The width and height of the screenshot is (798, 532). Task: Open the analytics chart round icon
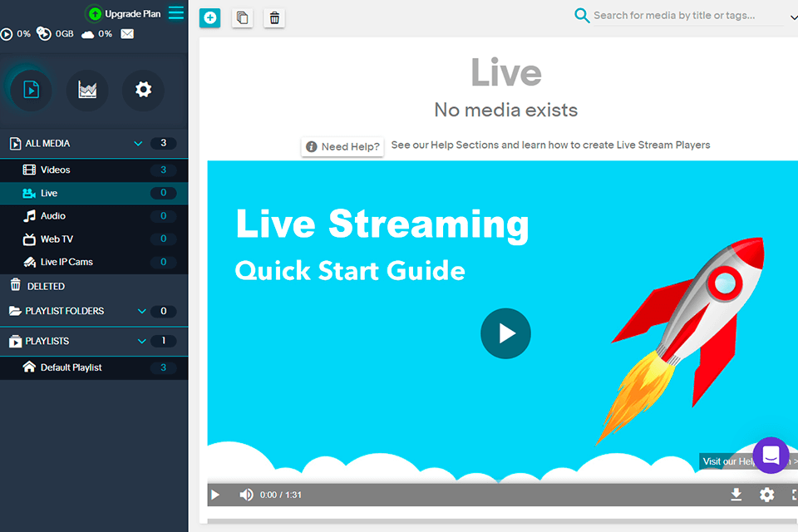pos(87,90)
